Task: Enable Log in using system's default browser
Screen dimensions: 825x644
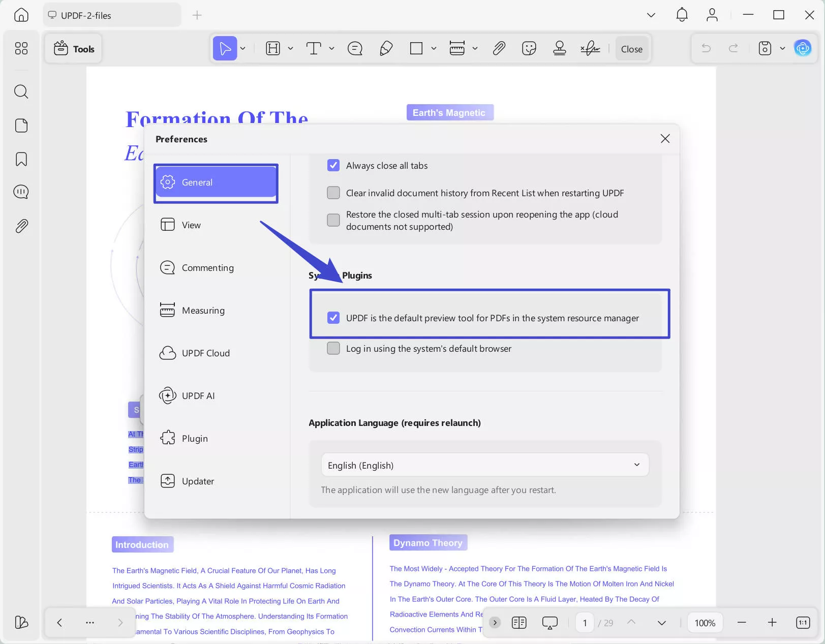Action: 333,348
